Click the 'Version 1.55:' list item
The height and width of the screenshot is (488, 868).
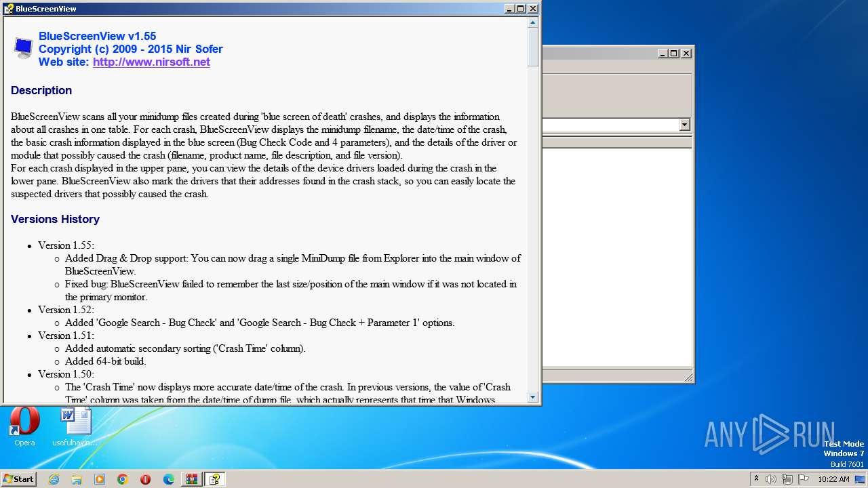pos(66,245)
